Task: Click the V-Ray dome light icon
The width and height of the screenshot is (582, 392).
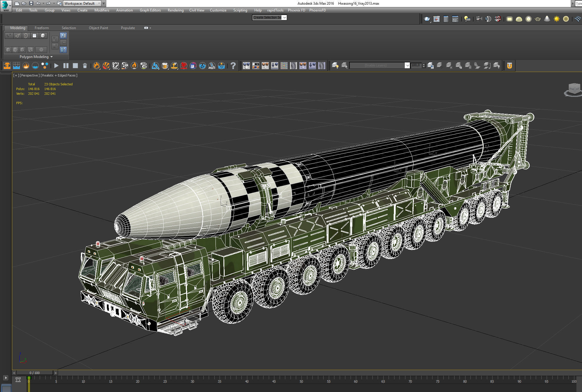Action: (x=519, y=19)
